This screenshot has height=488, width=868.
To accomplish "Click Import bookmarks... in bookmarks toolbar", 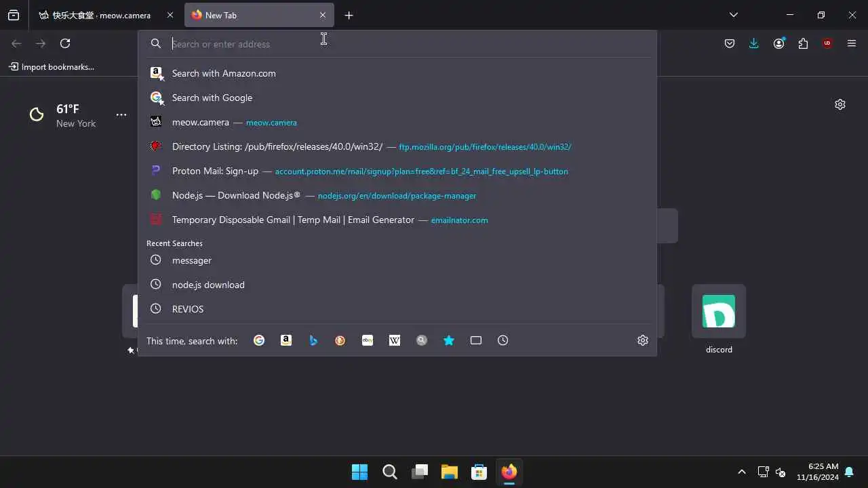I will 52,67.
